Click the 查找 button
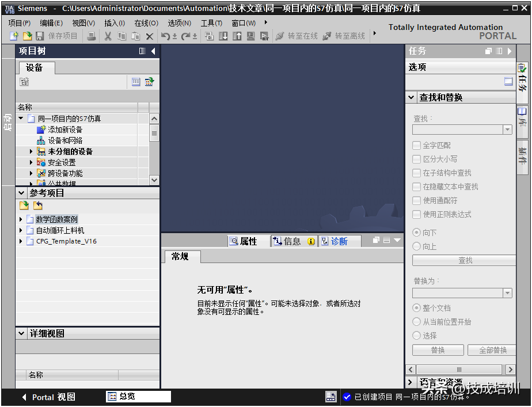The height and width of the screenshot is (407, 532). tap(464, 260)
